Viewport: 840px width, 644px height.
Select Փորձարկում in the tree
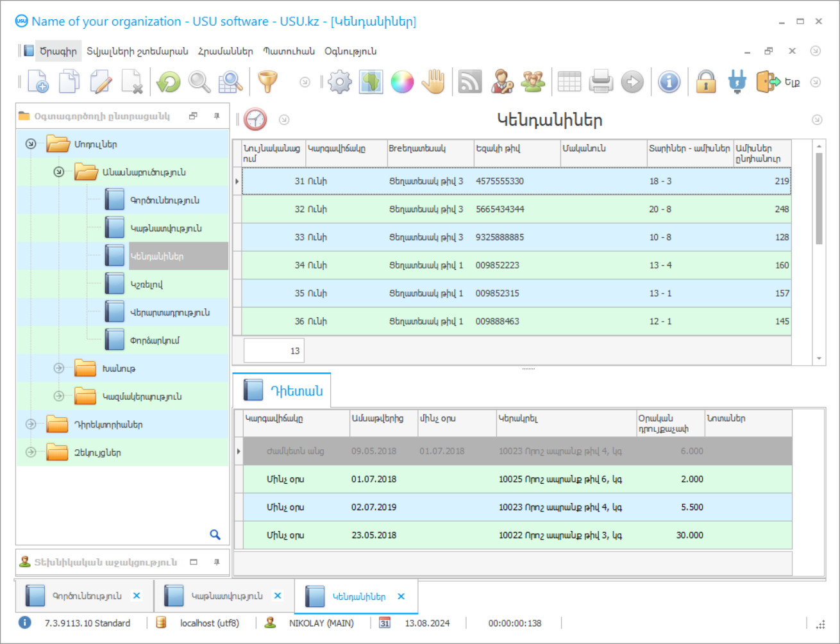point(155,340)
